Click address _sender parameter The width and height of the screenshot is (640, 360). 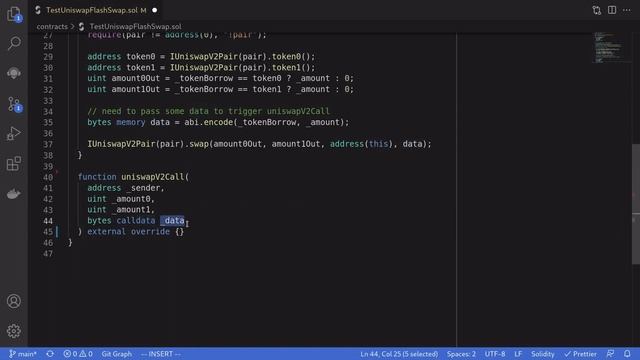(125, 188)
